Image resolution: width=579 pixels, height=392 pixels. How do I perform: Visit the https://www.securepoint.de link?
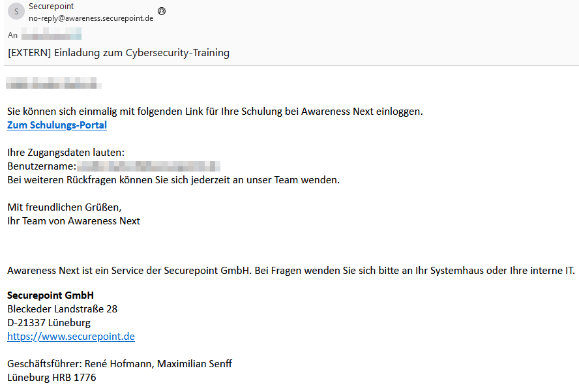71,337
